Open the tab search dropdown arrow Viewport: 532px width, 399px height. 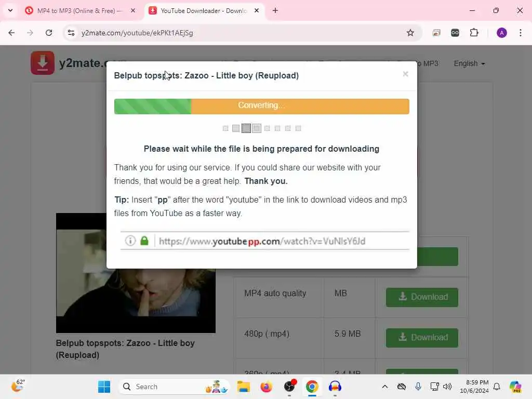tap(10, 10)
